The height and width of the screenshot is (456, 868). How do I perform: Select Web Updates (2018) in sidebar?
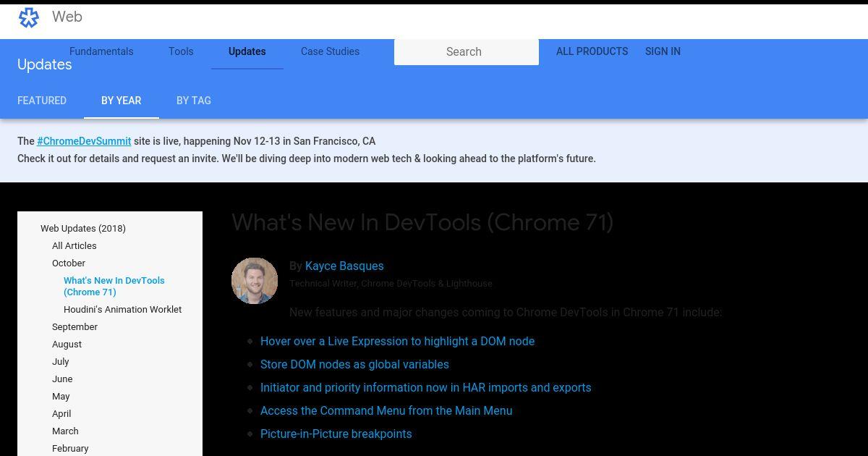[83, 228]
